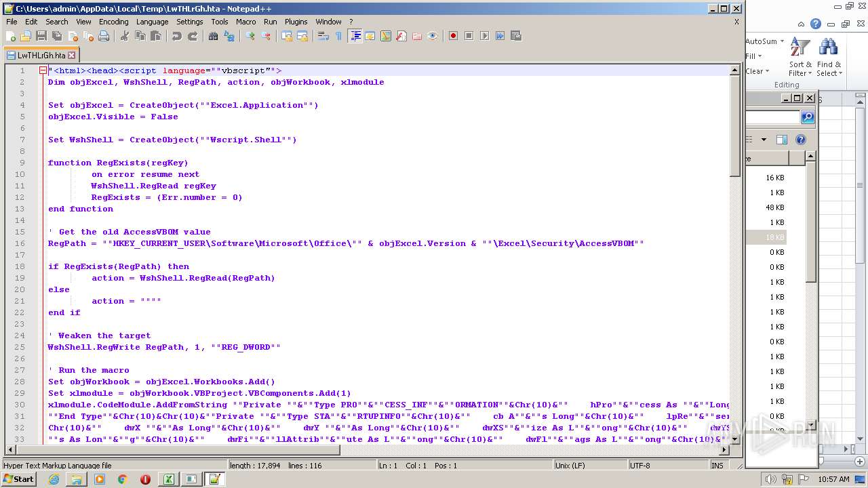Click vertical scrollbar down arrow in editor

click(735, 438)
